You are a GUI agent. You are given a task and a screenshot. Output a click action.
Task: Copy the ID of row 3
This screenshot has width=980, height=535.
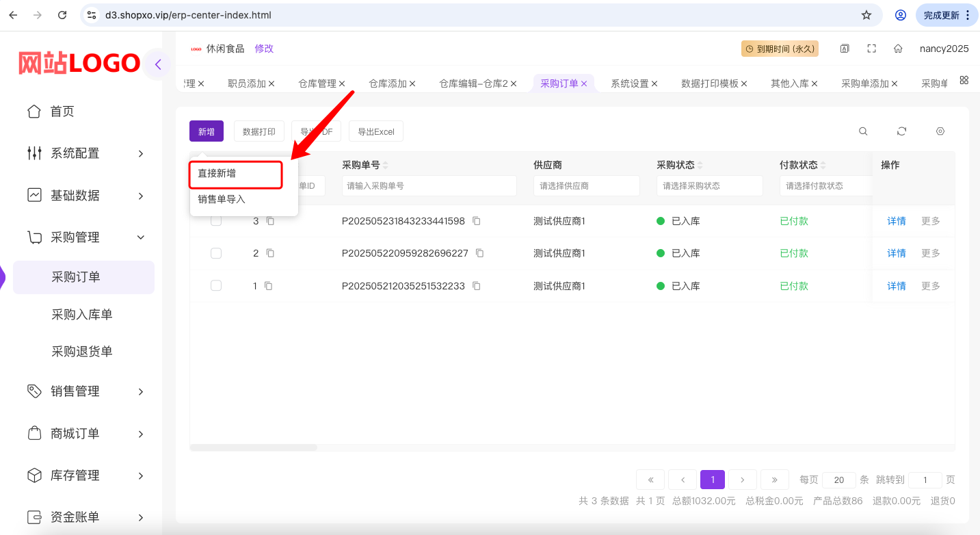(x=270, y=221)
